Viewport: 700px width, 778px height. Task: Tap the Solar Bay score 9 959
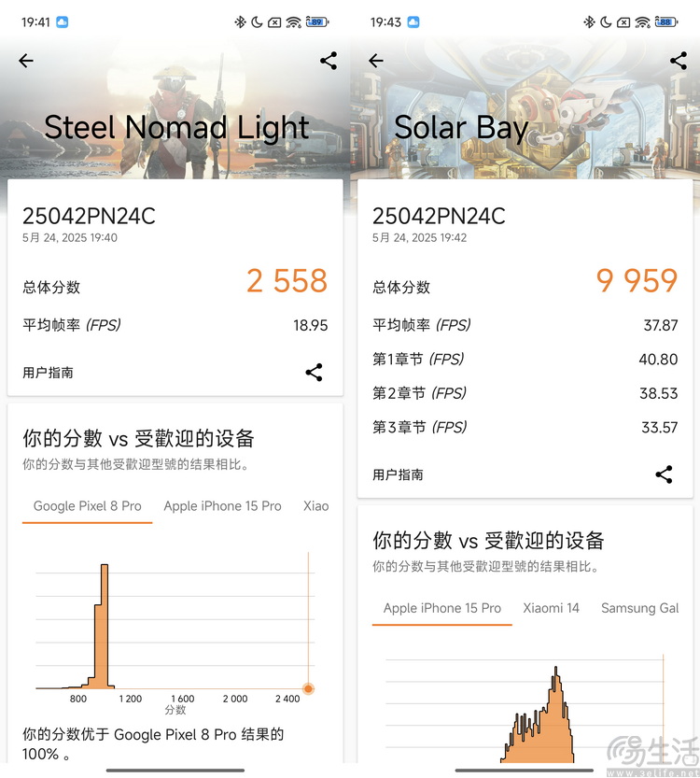(x=637, y=281)
